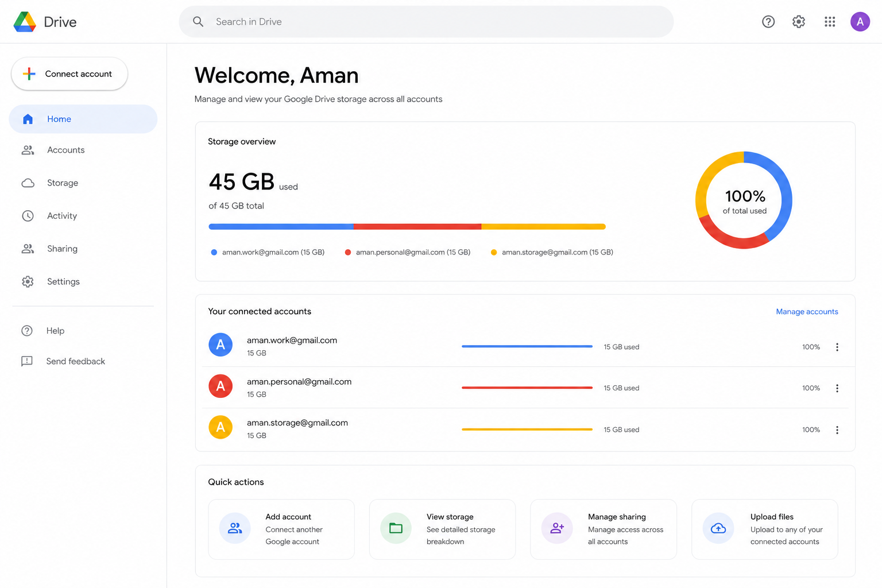Open the purple profile avatar
Image resolution: width=882 pixels, height=588 pixels.
(860, 22)
